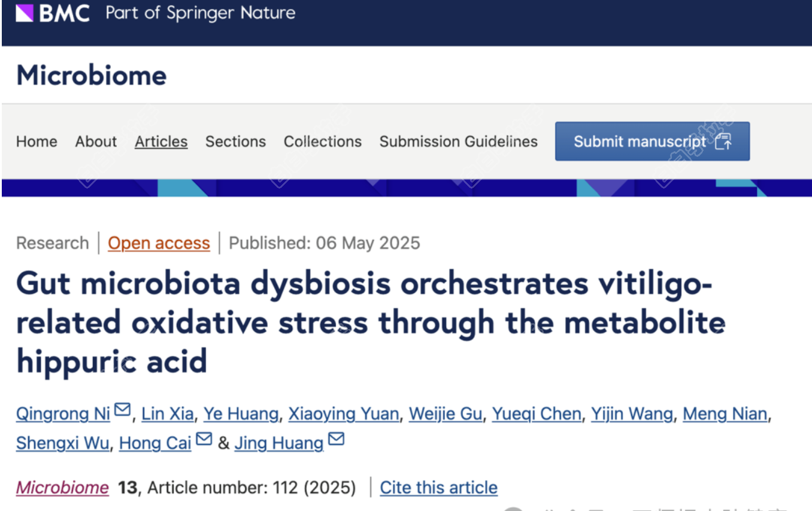Open author Lin Xia's profile link
This screenshot has height=511, width=812.
[x=168, y=414]
